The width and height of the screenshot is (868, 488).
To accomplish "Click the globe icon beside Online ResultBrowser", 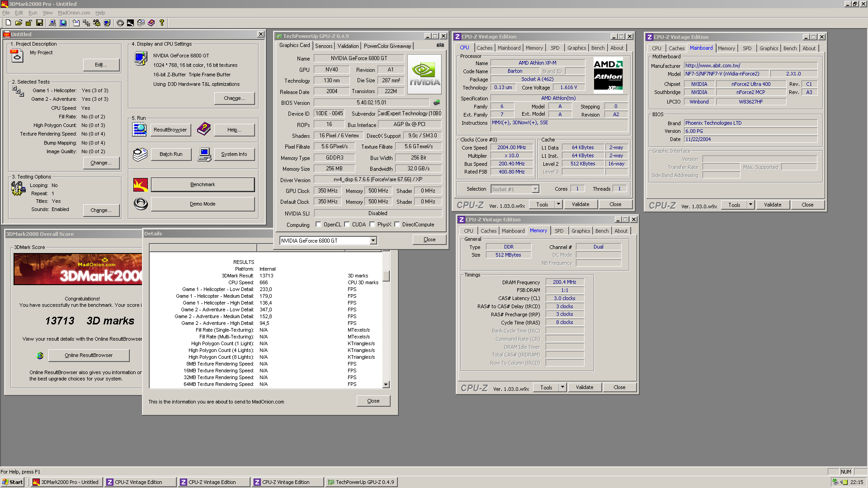I will [x=40, y=356].
